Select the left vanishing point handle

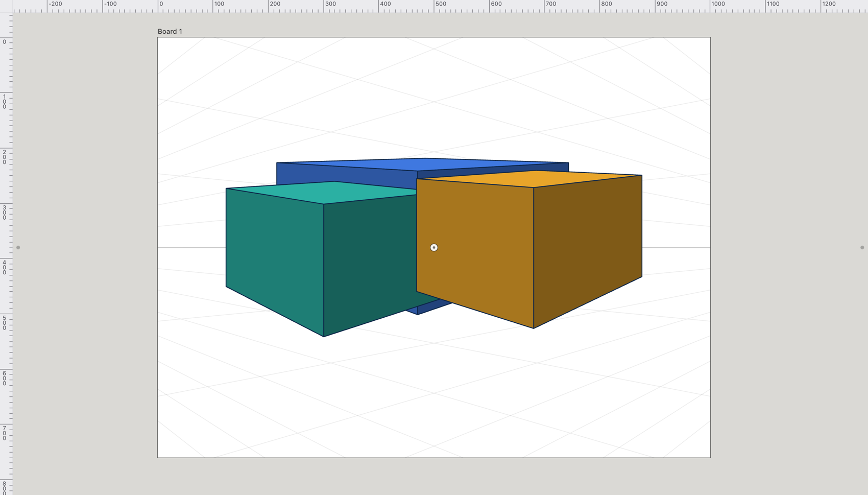pos(18,247)
